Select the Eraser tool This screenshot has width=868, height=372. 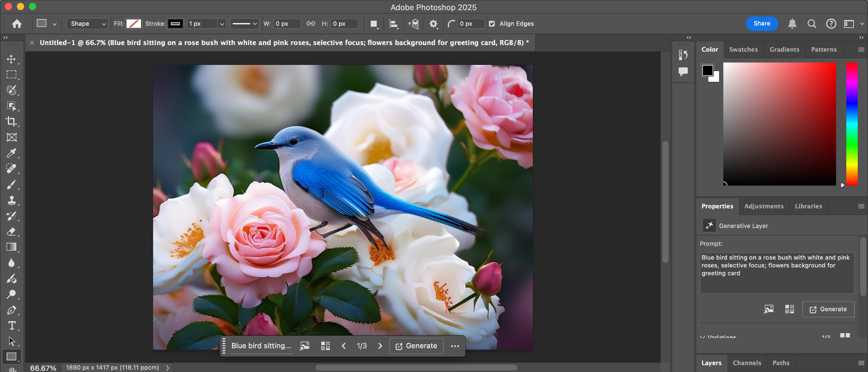coord(12,231)
